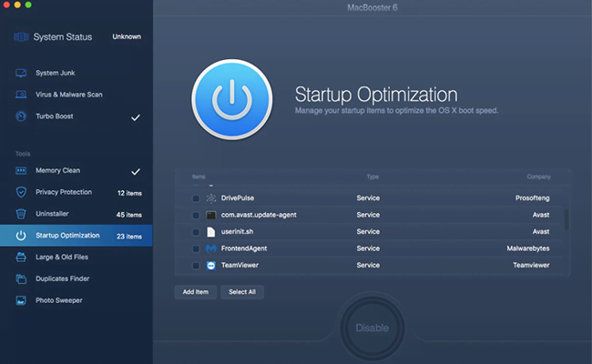Tick the com.avast.update-agent checkbox
The height and width of the screenshot is (364, 592).
[196, 215]
